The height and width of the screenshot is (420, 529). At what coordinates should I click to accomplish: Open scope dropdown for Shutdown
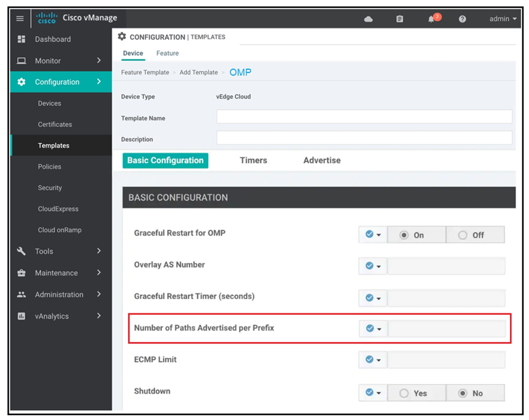[373, 393]
